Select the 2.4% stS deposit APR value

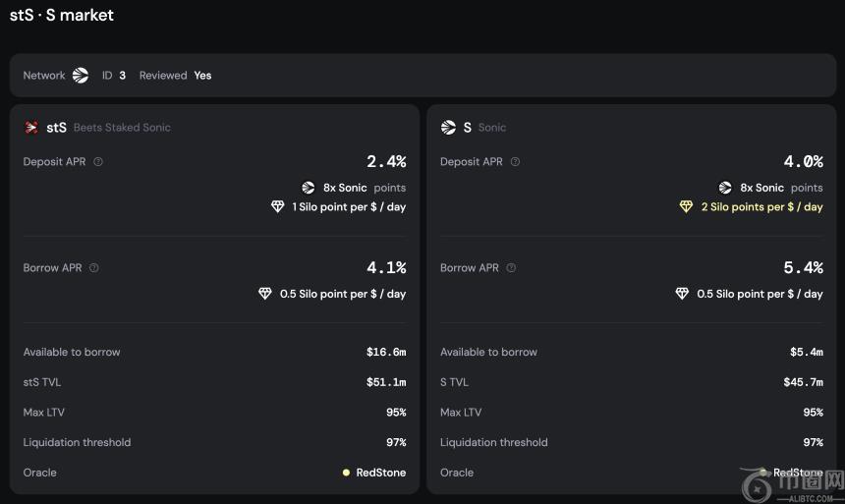click(x=386, y=161)
